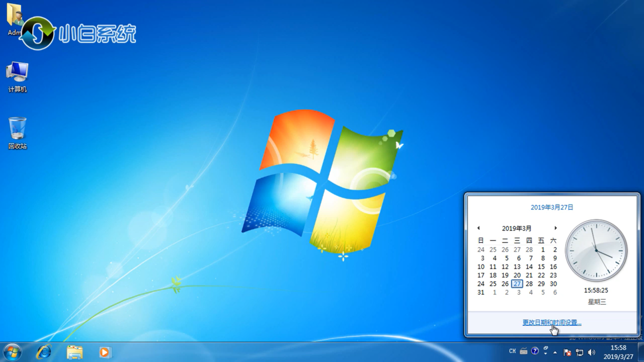Click the keyboard icon in language bar
The width and height of the screenshot is (644, 362).
[523, 351]
